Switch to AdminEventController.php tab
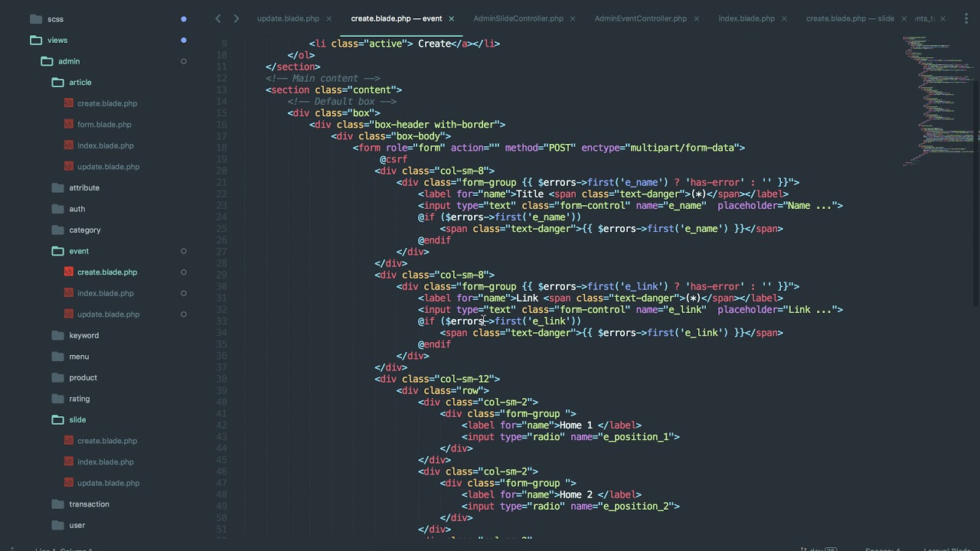The width and height of the screenshot is (980, 551). click(x=641, y=18)
